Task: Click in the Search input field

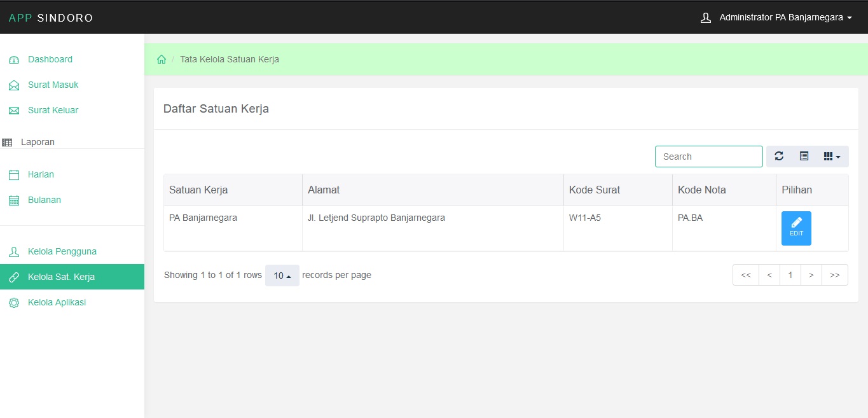Action: pyautogui.click(x=708, y=157)
